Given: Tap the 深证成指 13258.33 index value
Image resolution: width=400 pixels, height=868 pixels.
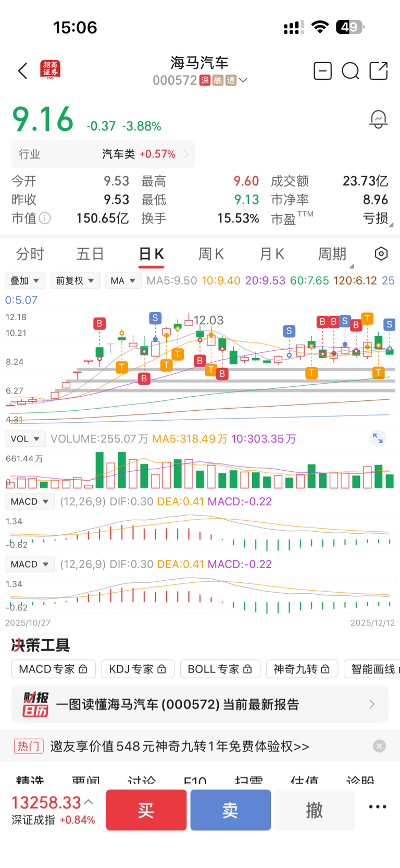Looking at the screenshot, I should [x=46, y=802].
